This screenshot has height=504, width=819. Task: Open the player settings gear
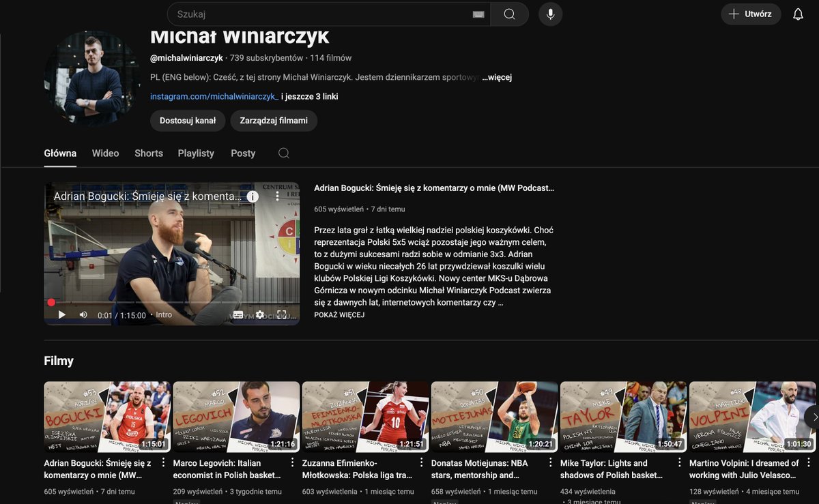point(260,315)
